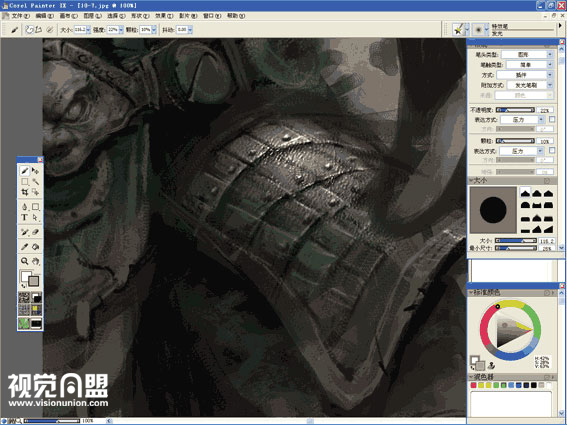Screen dimensions: 567x425
Task: Open the paper texture selector
Action: 24,298
